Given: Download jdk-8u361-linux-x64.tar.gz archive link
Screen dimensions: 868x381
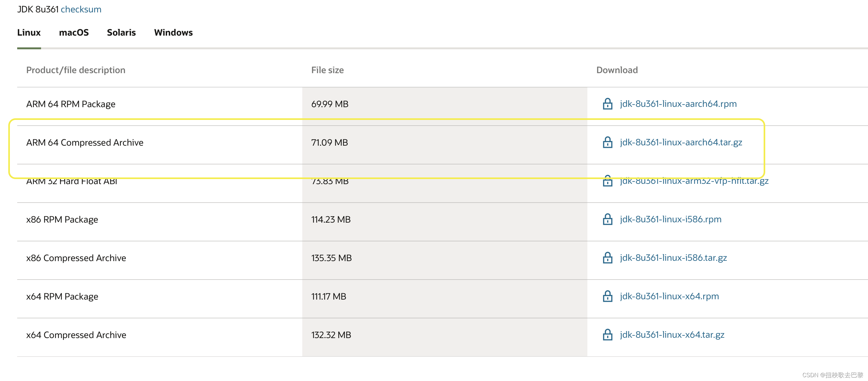Looking at the screenshot, I should click(x=672, y=335).
